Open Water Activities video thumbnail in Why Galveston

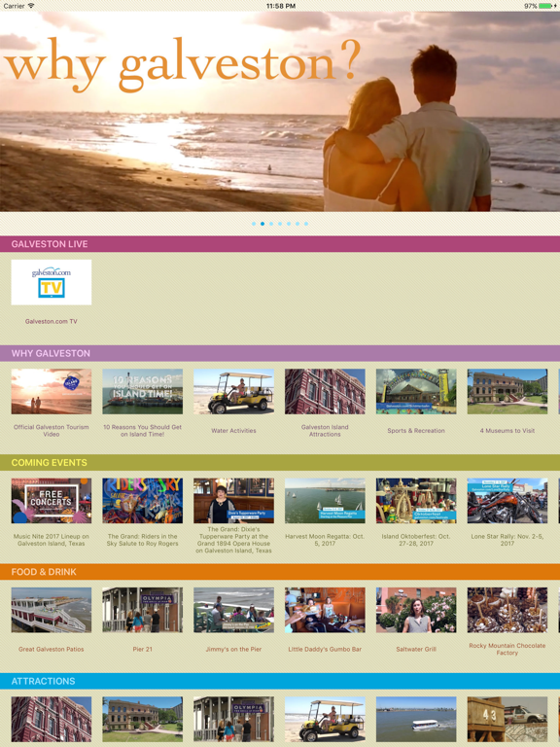233,391
